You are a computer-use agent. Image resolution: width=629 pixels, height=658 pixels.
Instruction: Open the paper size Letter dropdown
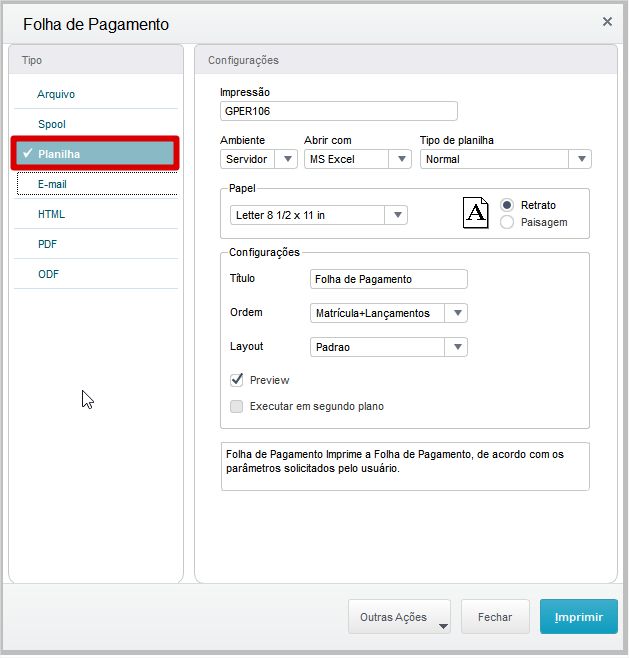coord(318,215)
